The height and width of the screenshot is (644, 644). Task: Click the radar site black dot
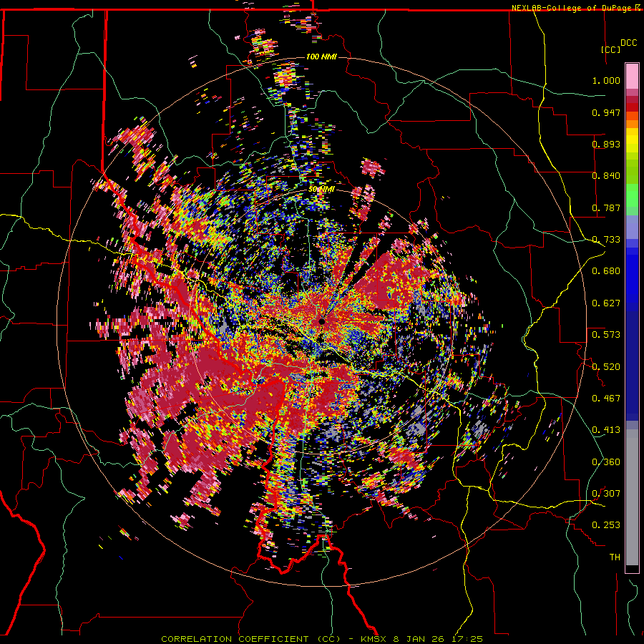(321, 321)
